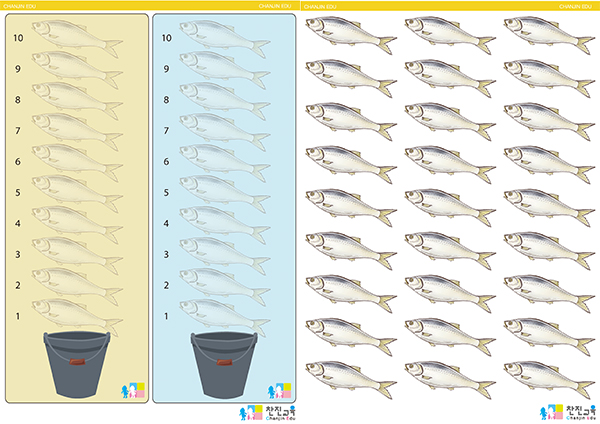
Task: Select the faded fish beside 5 in yellow panel
Action: pyautogui.click(x=77, y=194)
